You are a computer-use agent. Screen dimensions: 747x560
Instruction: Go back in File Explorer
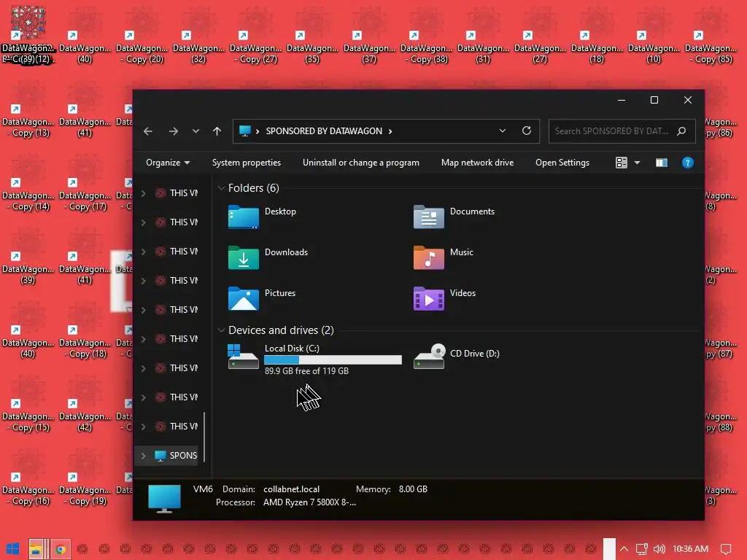[148, 131]
